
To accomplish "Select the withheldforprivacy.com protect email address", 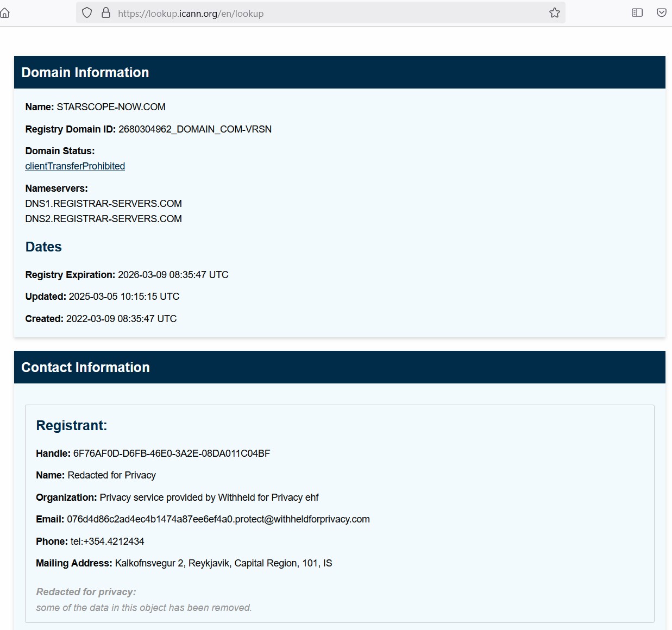I will (218, 519).
